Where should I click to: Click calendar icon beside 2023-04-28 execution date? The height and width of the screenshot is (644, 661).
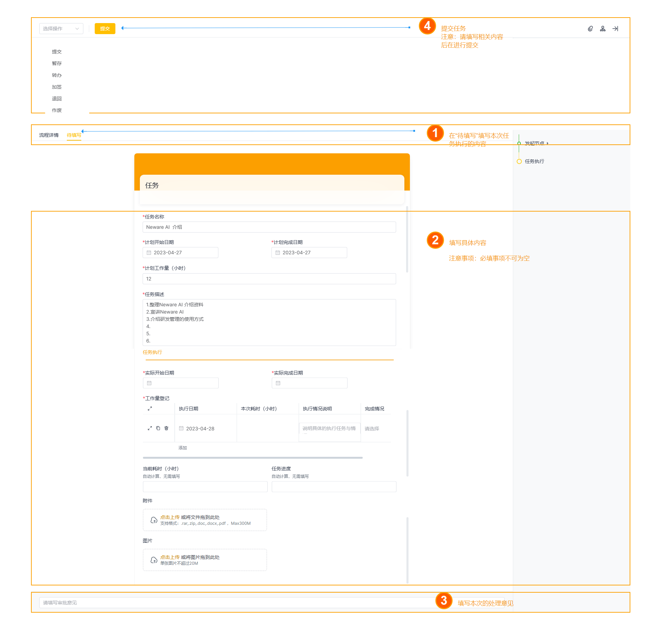181,428
